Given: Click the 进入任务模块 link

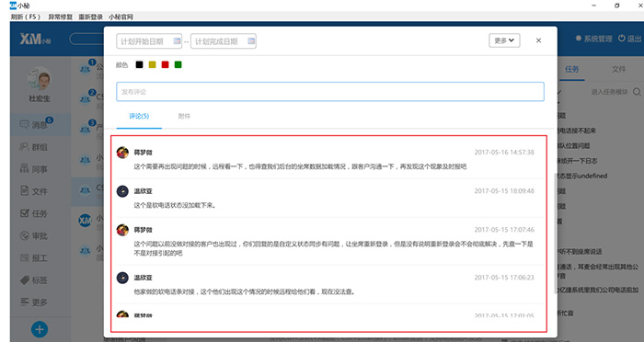Looking at the screenshot, I should coord(609,92).
